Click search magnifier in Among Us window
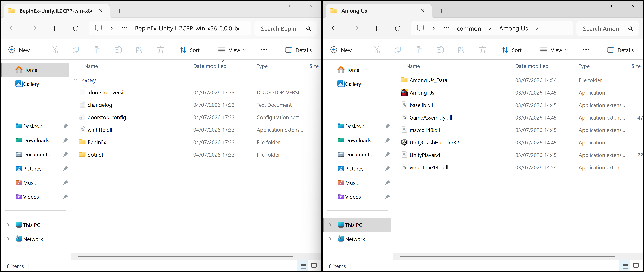Image resolution: width=644 pixels, height=272 pixels. (x=631, y=29)
